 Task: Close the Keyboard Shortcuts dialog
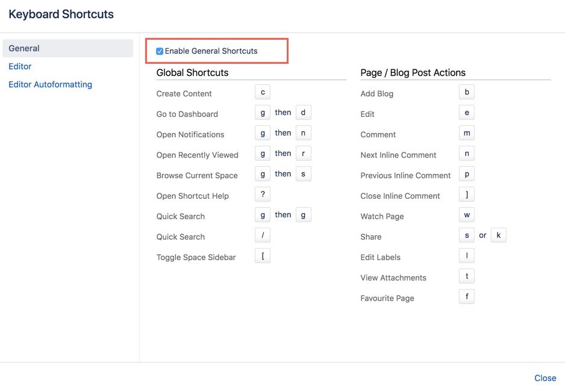pos(545,378)
